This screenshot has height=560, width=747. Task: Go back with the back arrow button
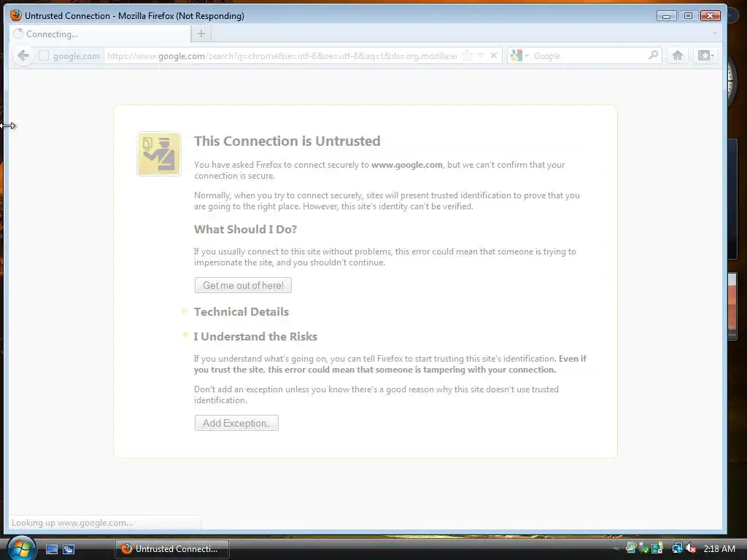tap(23, 55)
